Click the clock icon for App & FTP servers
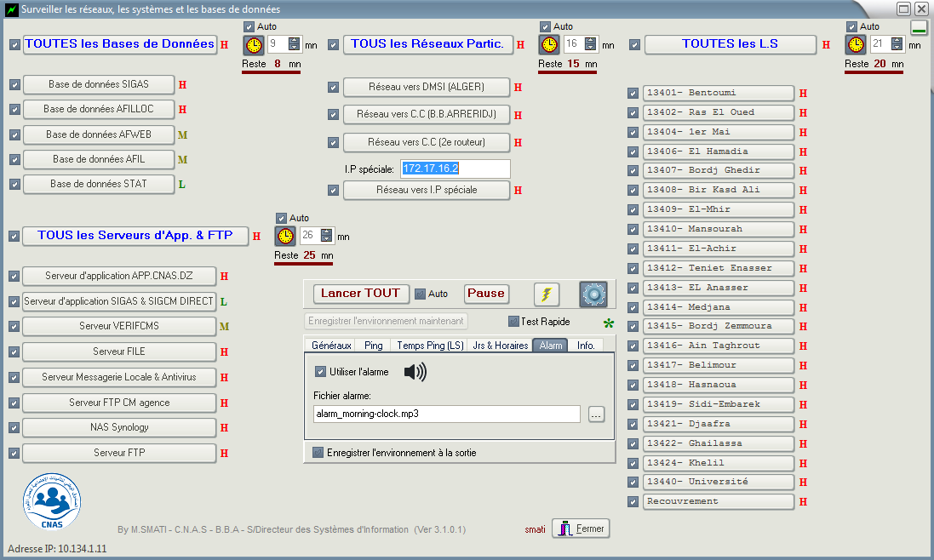Image resolution: width=934 pixels, height=560 pixels. 285,237
